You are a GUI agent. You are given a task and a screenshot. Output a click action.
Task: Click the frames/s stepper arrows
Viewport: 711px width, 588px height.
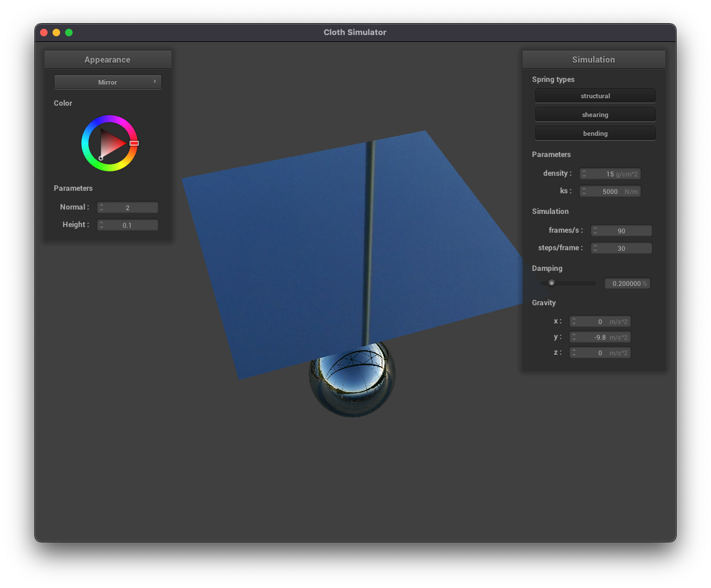click(x=595, y=231)
